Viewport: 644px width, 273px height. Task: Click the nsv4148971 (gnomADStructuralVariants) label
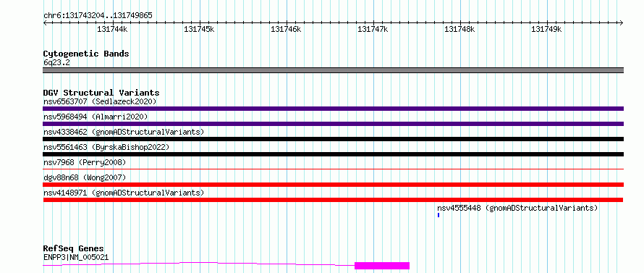[124, 193]
